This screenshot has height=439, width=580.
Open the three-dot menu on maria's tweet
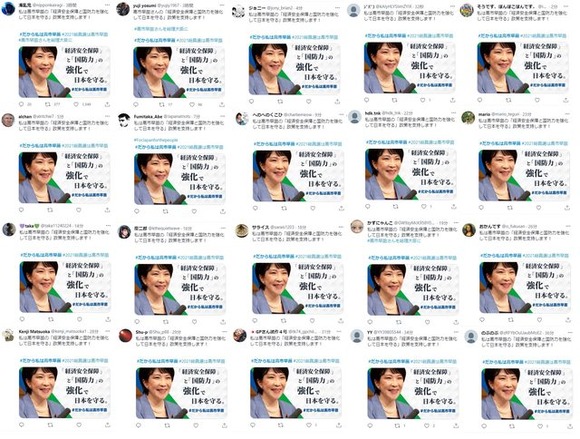[x=567, y=114]
